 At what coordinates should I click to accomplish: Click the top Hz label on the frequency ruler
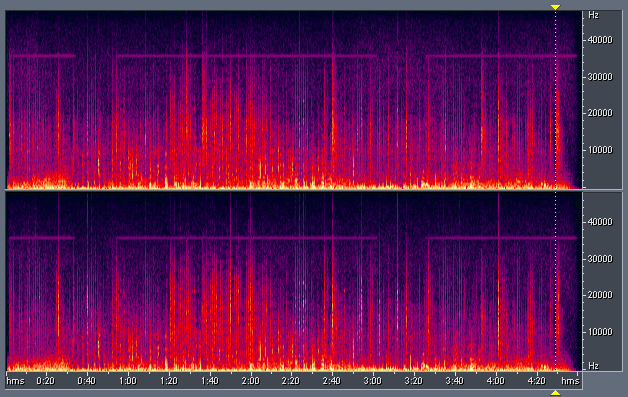pyautogui.click(x=593, y=15)
